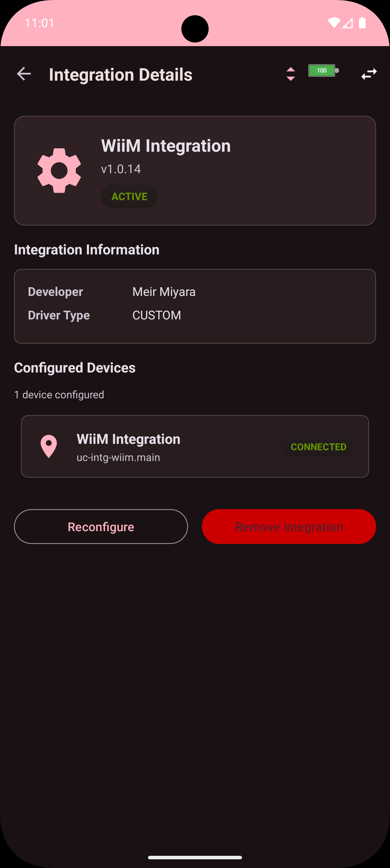Tap the pink gear integration icon

(x=59, y=171)
